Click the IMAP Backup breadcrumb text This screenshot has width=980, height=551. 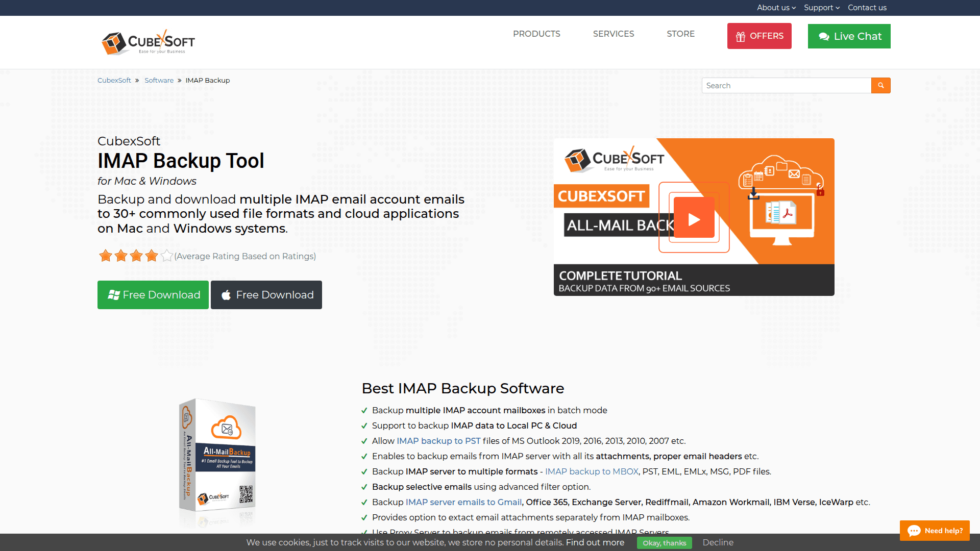207,81
